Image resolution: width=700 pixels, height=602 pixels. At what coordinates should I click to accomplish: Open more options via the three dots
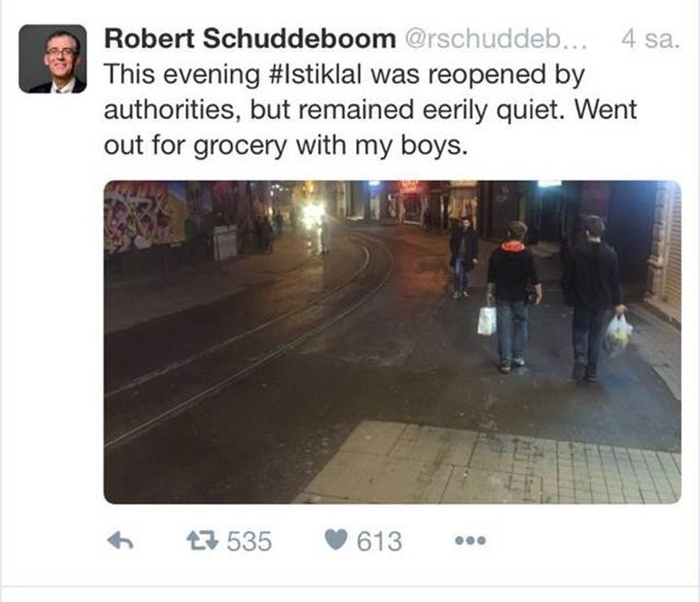(x=470, y=541)
